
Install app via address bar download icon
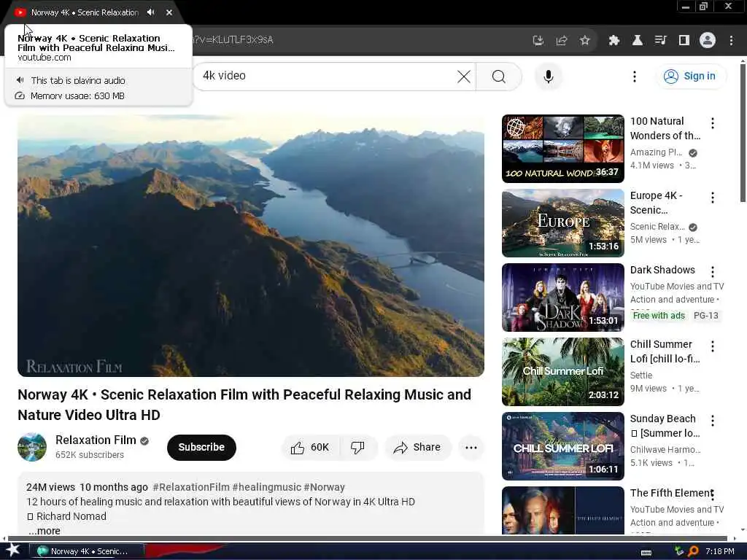coord(538,41)
